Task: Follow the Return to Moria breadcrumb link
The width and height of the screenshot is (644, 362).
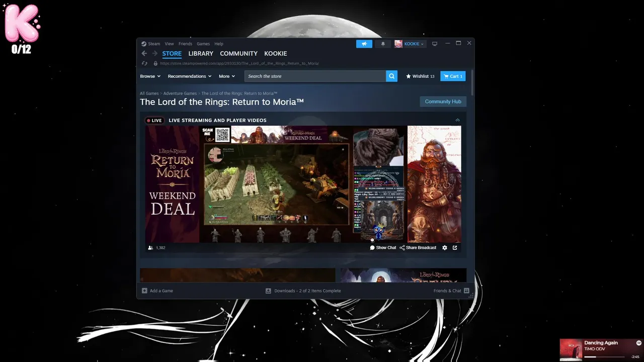Action: tap(239, 94)
